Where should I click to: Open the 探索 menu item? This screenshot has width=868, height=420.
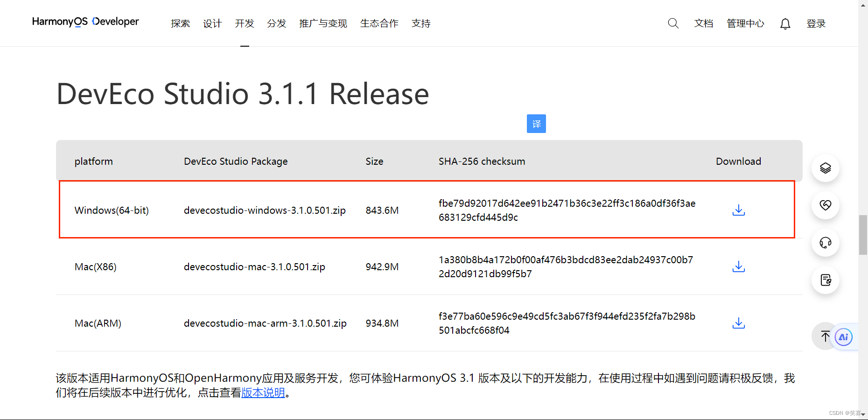click(x=180, y=23)
